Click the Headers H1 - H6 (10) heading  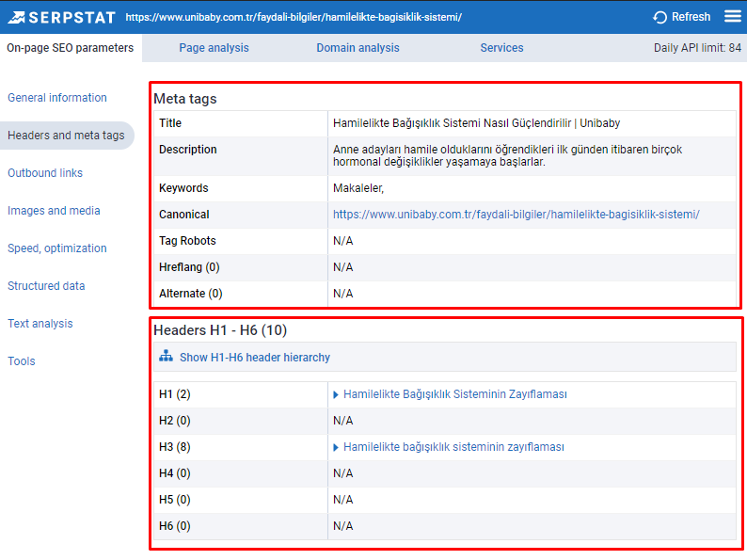pos(220,330)
